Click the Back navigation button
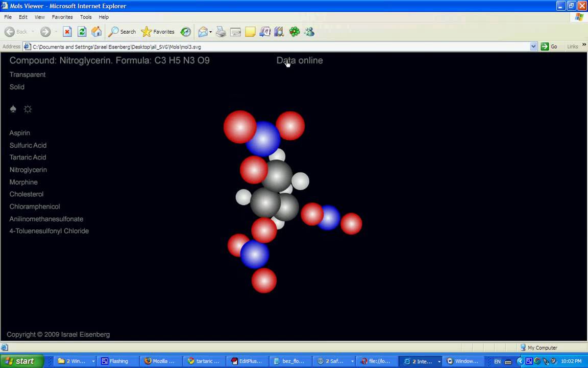 tap(16, 32)
